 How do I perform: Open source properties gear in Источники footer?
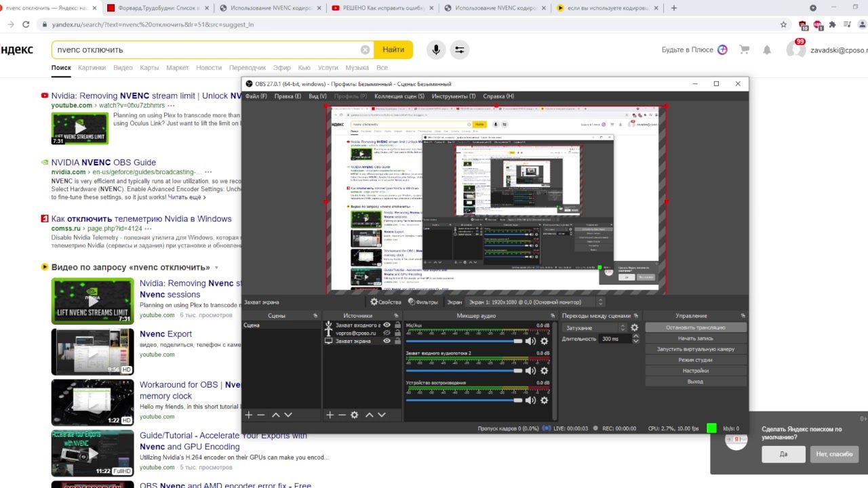354,415
